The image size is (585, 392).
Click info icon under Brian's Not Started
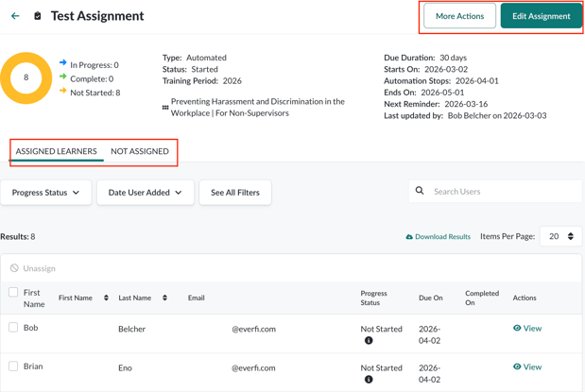point(369,380)
